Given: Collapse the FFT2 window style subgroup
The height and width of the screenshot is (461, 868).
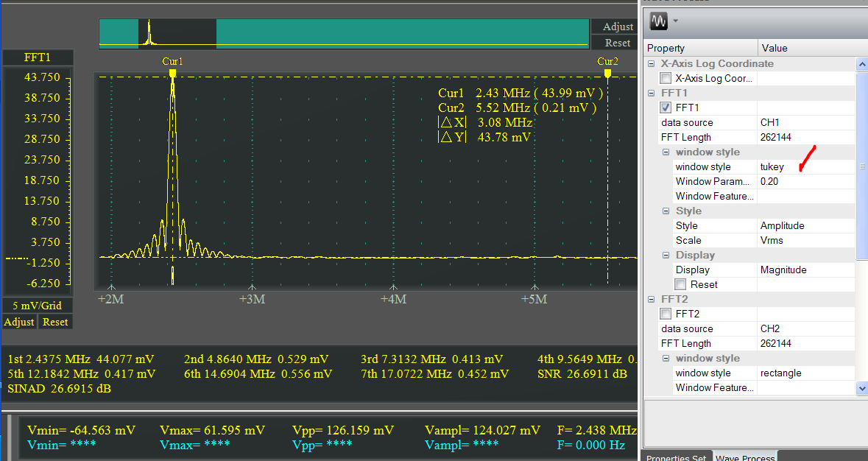Looking at the screenshot, I should click(666, 358).
